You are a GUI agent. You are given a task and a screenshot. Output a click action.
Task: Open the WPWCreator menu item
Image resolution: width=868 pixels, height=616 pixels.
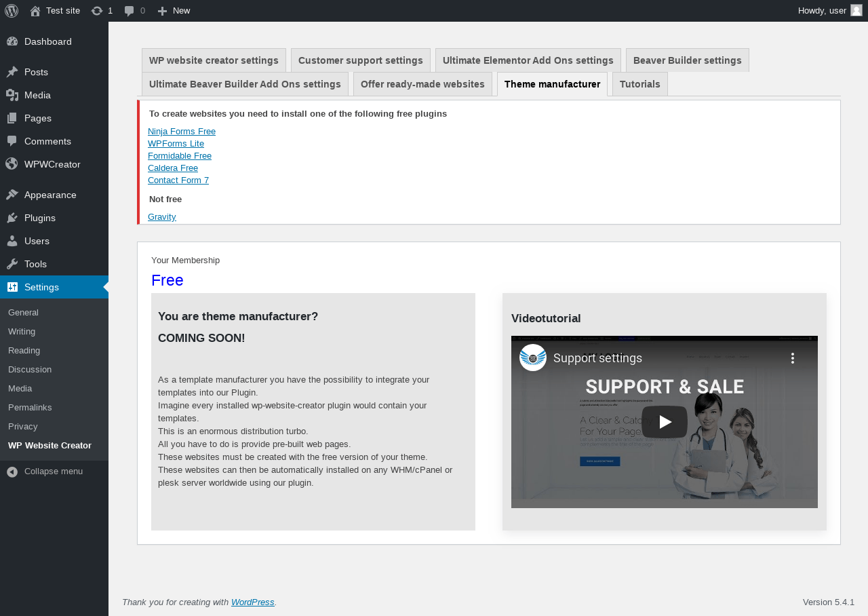point(54,164)
